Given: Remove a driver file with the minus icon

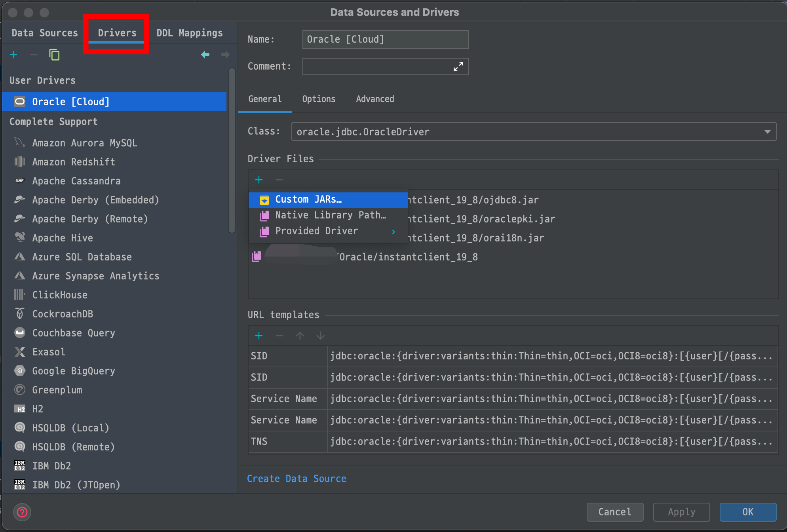Looking at the screenshot, I should (279, 180).
